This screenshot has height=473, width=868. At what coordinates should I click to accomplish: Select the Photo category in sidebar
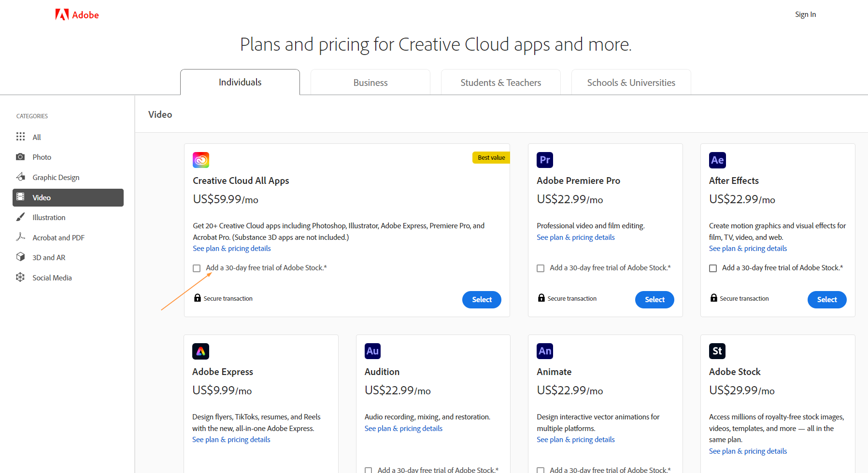[42, 157]
